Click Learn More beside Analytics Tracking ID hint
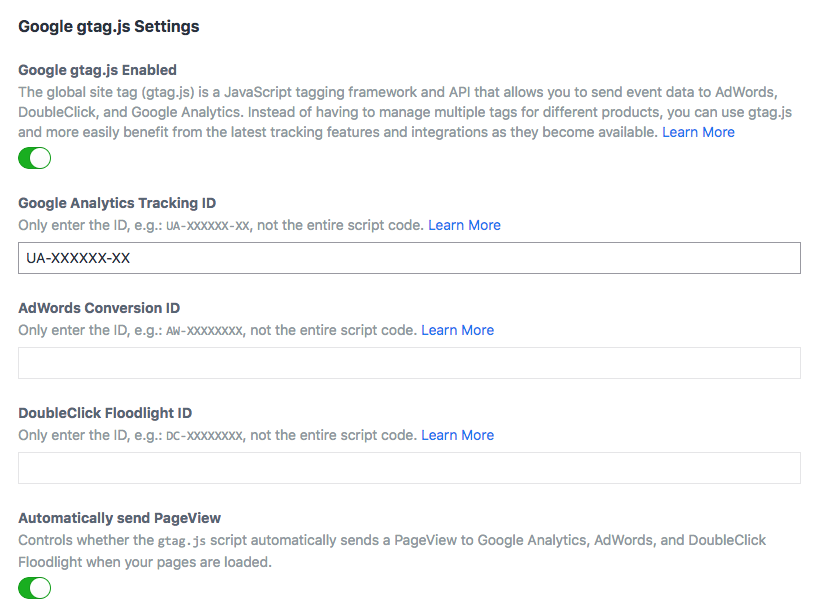814x616 pixels. [464, 225]
